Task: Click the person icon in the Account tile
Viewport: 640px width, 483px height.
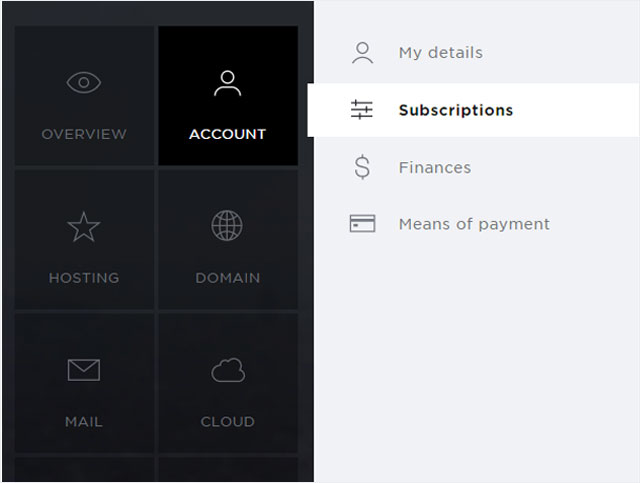Action: 228,83
